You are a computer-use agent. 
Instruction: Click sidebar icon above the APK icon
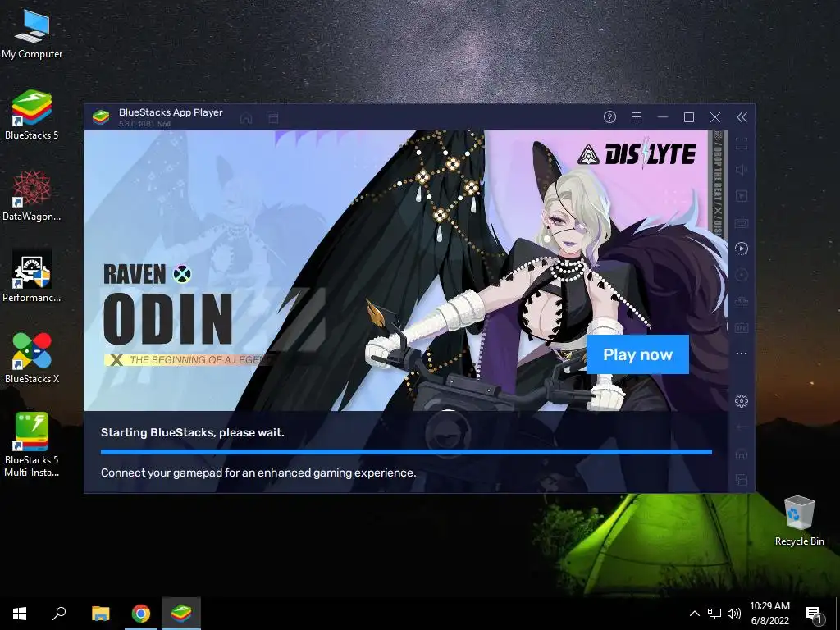coord(742,301)
